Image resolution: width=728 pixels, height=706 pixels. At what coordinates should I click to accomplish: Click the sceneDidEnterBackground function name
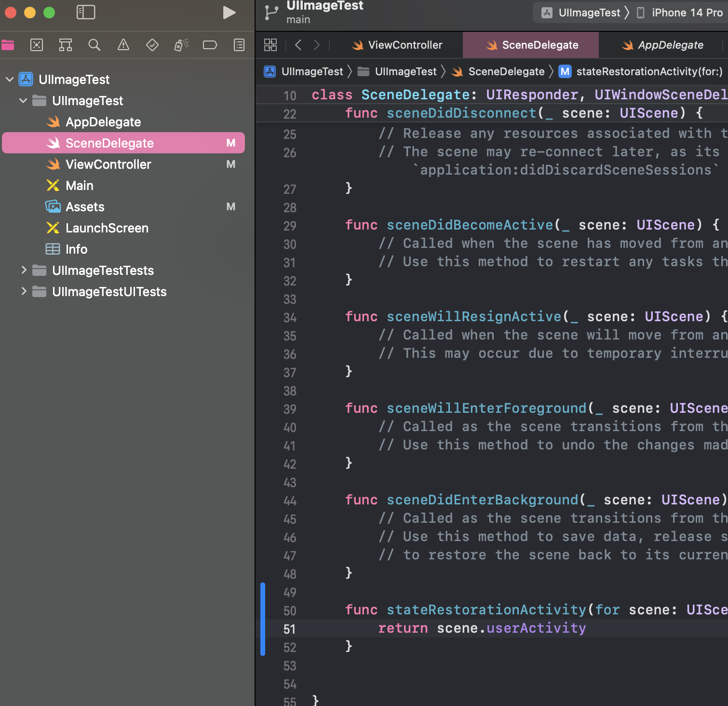[483, 500]
